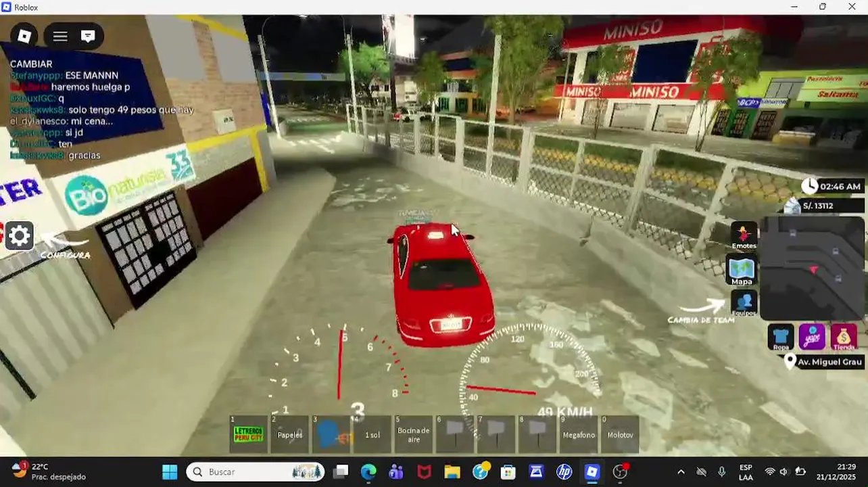Open Microsoft Teams from taskbar
This screenshot has height=487, width=868.
(x=396, y=471)
